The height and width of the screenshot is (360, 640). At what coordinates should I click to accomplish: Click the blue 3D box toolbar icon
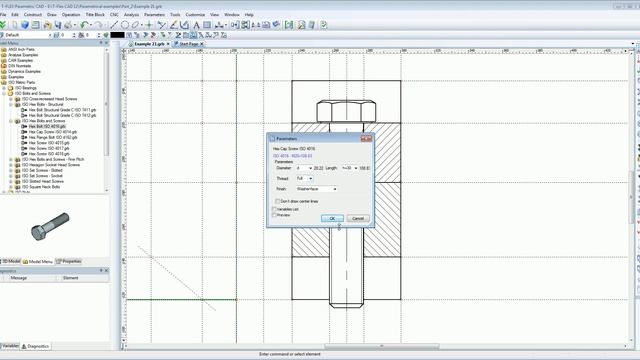25,25
